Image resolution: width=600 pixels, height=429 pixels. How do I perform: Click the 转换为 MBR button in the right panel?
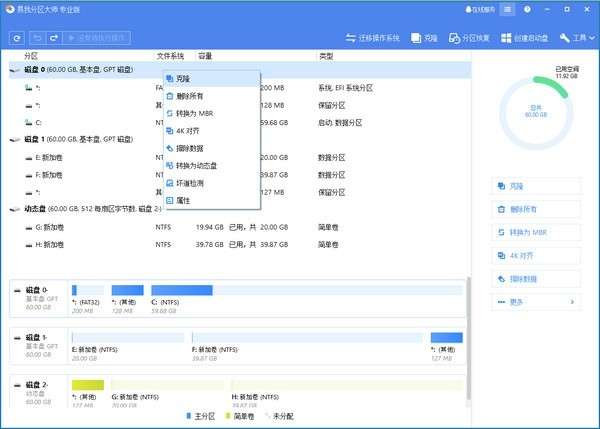tap(536, 232)
